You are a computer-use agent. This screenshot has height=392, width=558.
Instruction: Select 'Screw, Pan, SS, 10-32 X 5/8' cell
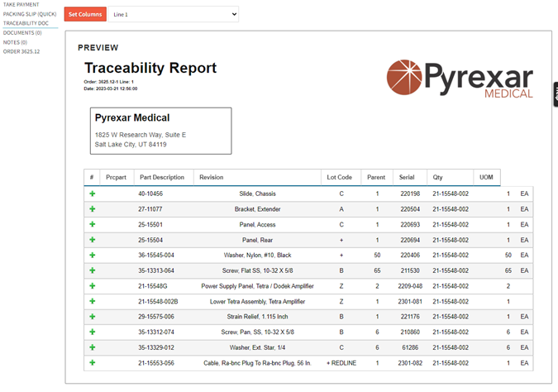[x=257, y=332]
